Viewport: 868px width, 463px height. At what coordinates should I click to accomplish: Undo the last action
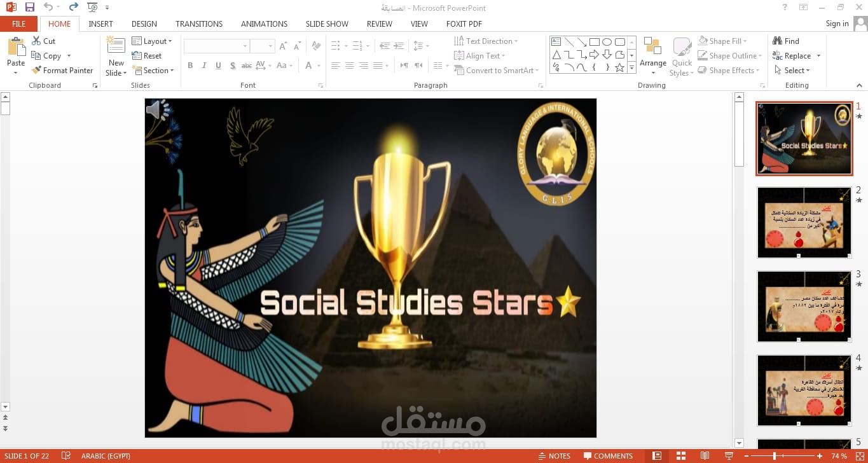[x=48, y=8]
